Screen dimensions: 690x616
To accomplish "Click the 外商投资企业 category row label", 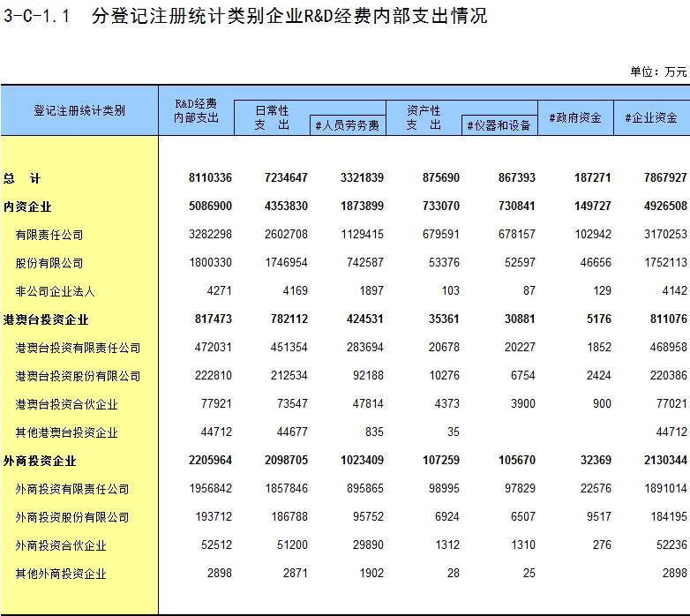I will (x=40, y=461).
